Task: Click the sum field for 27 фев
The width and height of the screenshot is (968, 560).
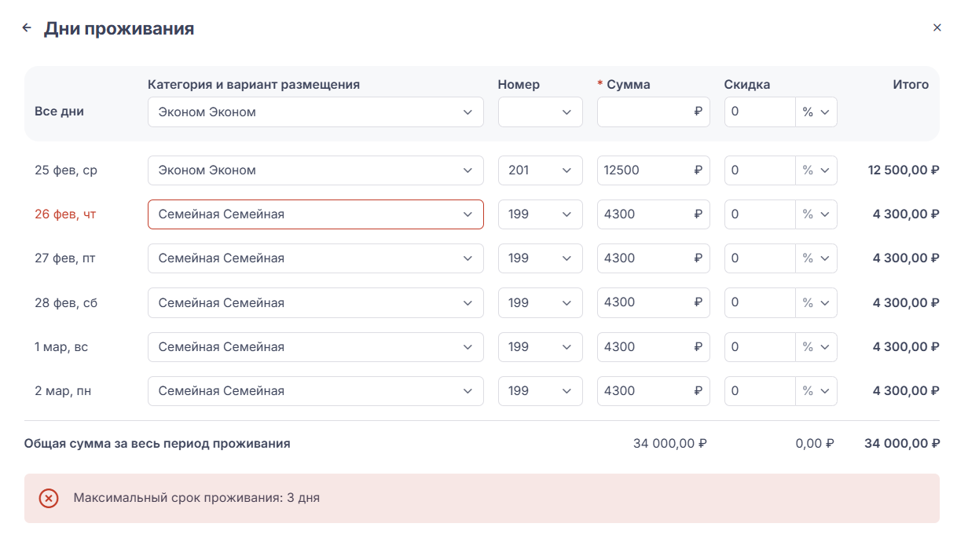Action: click(644, 258)
